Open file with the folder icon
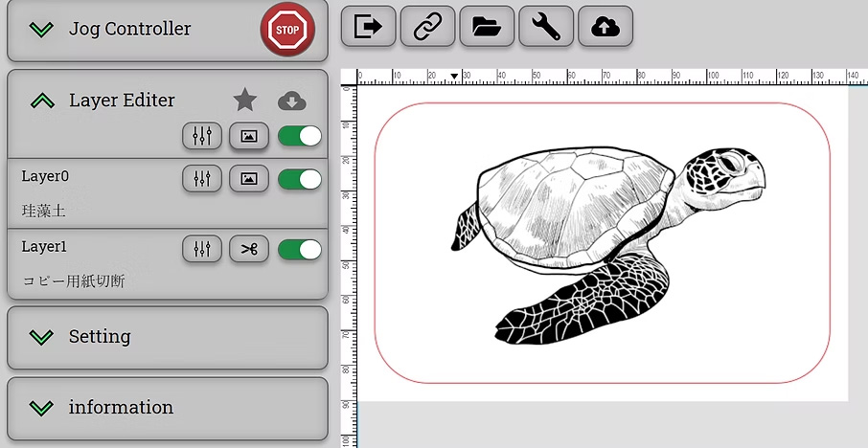 click(x=487, y=27)
